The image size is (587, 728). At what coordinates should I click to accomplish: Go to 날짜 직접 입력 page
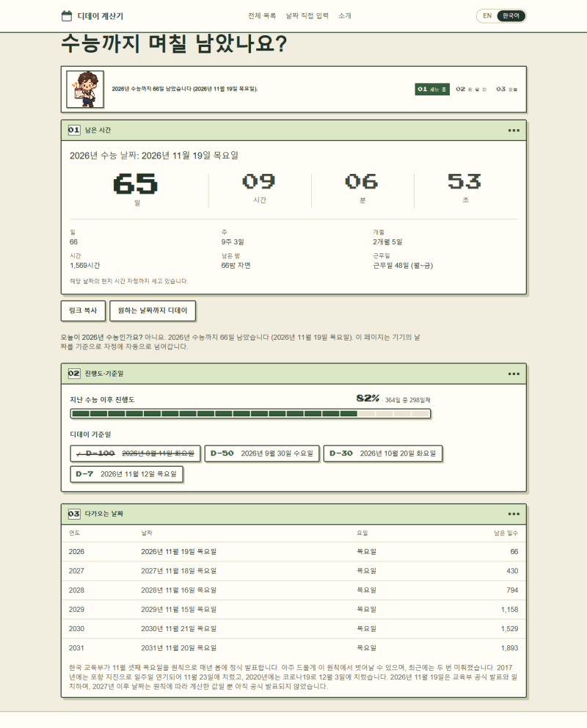(x=307, y=16)
